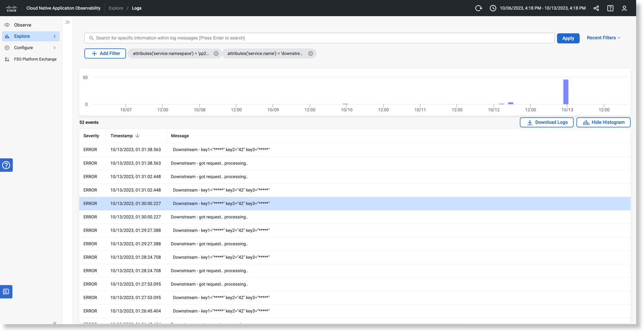Click the blue help circle on left edge
Viewport: 644px width, 332px height.
(6, 165)
